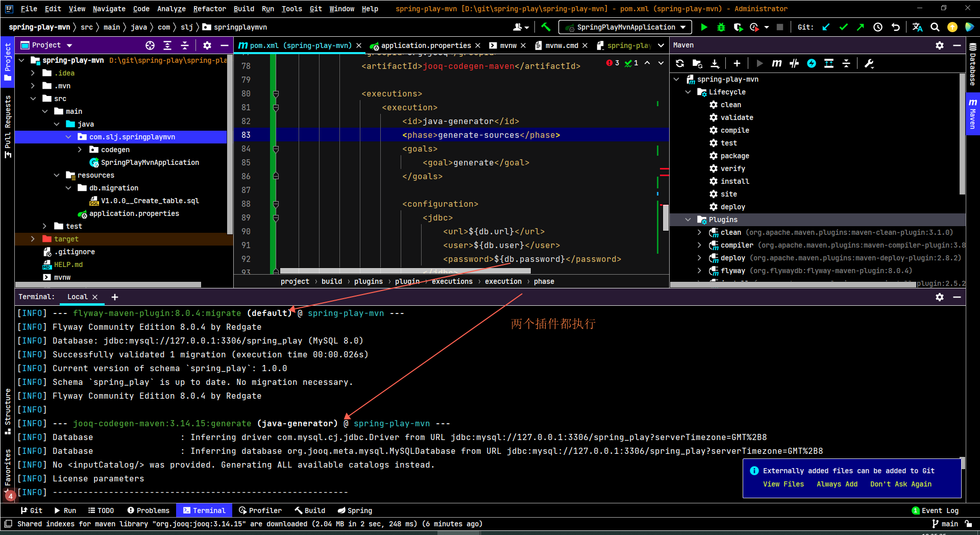Toggle the Maven side stripe button
Viewport: 980px width, 535px height.
pyautogui.click(x=972, y=114)
